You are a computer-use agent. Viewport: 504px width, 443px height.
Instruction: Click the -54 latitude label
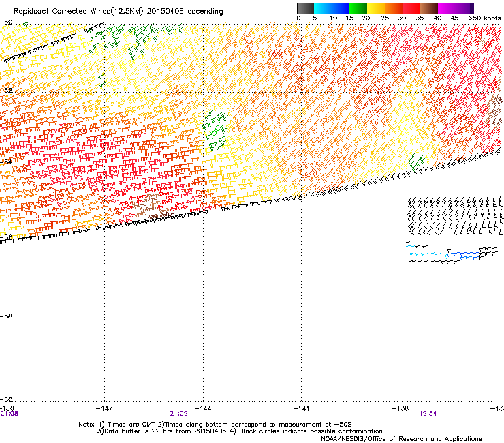point(6,162)
